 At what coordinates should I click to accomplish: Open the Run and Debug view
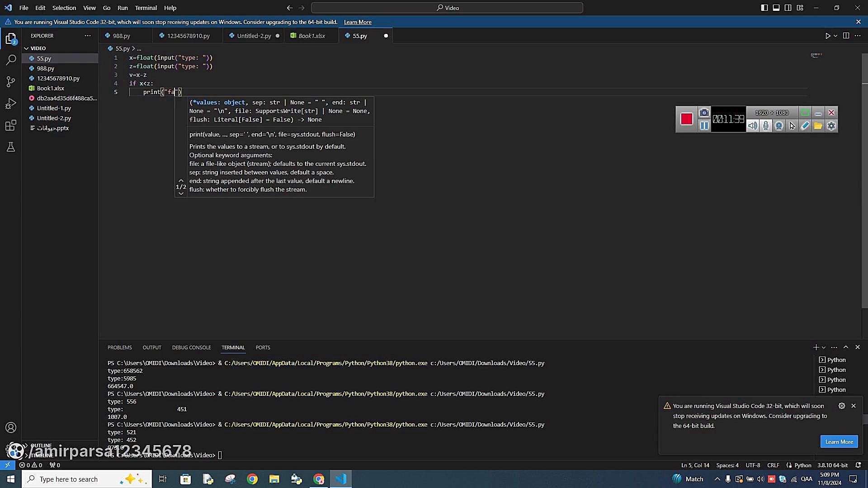pos(11,103)
